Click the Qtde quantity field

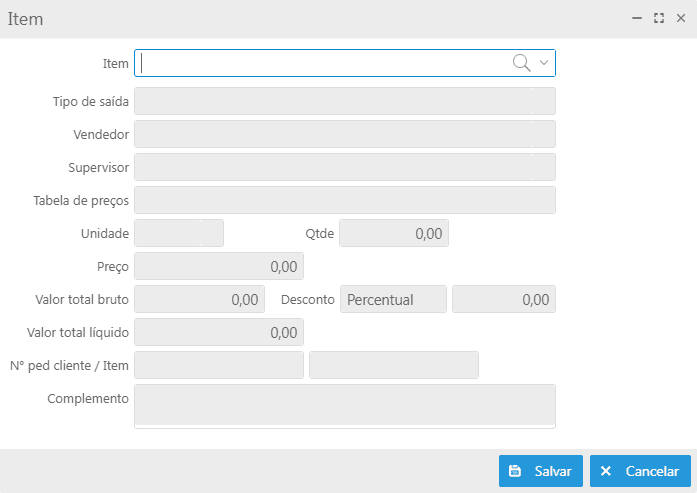(394, 233)
